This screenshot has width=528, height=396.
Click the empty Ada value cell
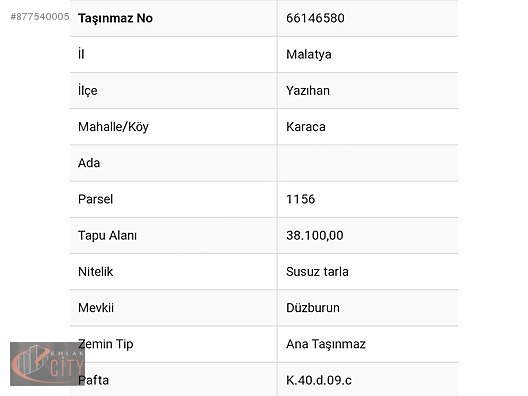[x=368, y=163]
